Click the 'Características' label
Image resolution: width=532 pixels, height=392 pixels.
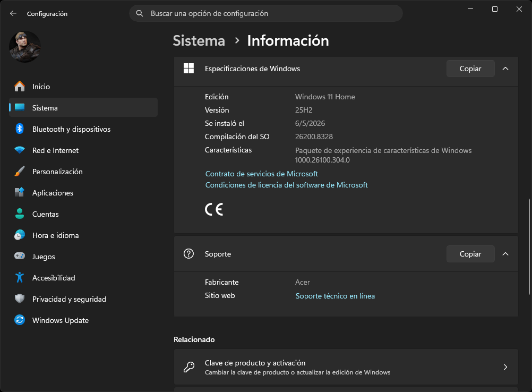pos(228,150)
